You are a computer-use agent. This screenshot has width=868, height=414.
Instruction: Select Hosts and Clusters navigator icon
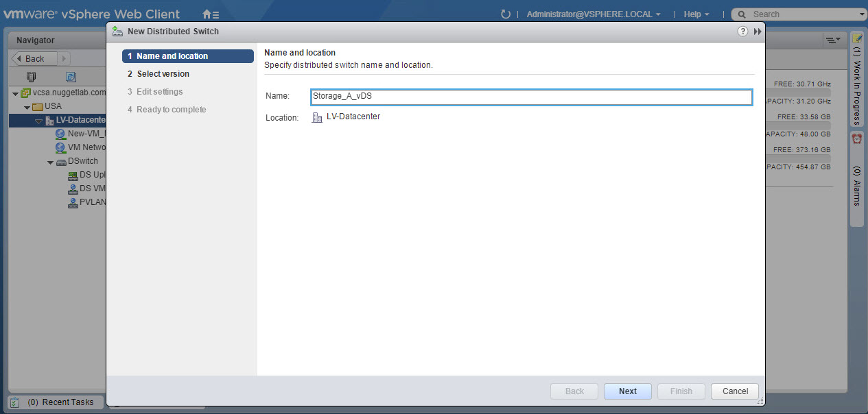(x=31, y=77)
